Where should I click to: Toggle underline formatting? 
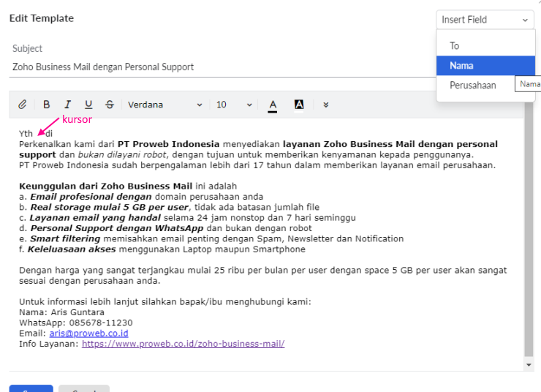88,104
